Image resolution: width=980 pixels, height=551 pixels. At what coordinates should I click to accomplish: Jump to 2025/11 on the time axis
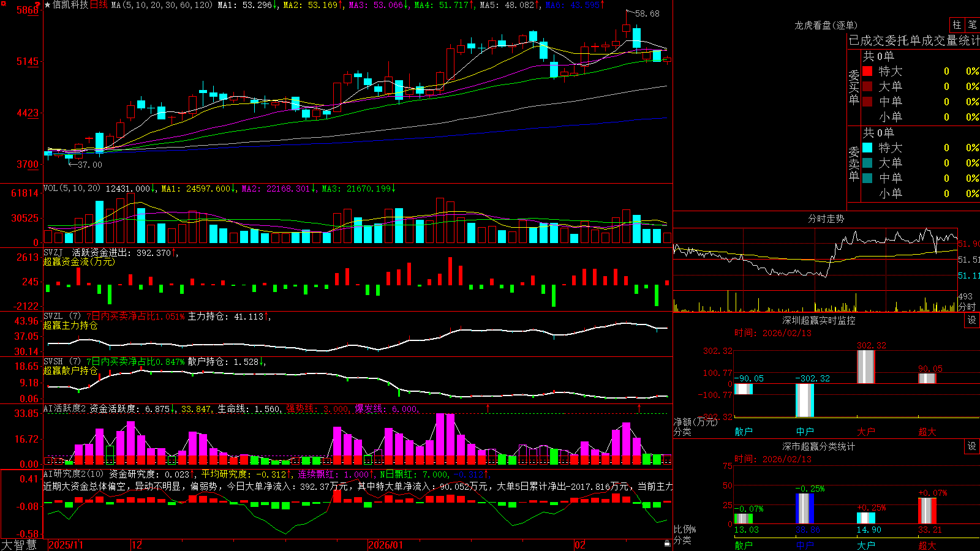pyautogui.click(x=66, y=545)
